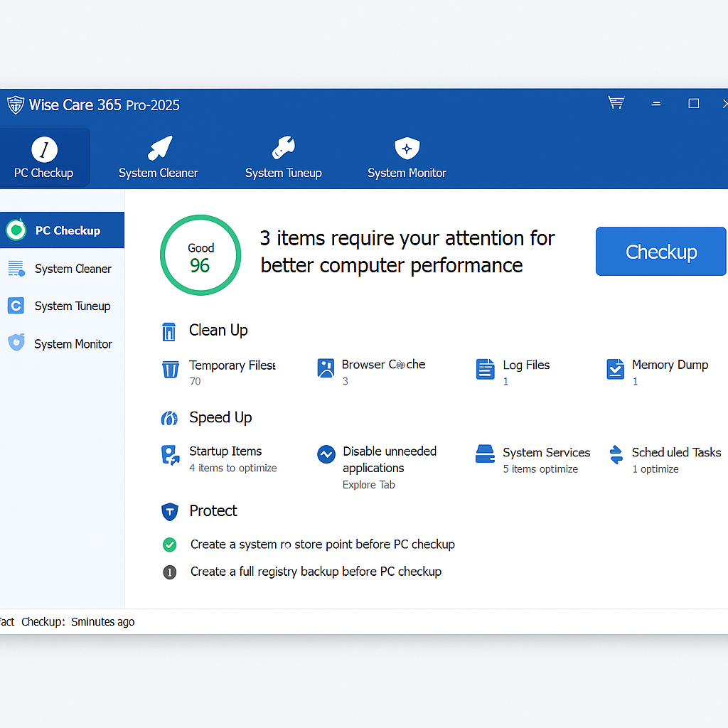The width and height of the screenshot is (728, 728).
Task: Select the Temporary Files clean up icon
Action: 171,369
